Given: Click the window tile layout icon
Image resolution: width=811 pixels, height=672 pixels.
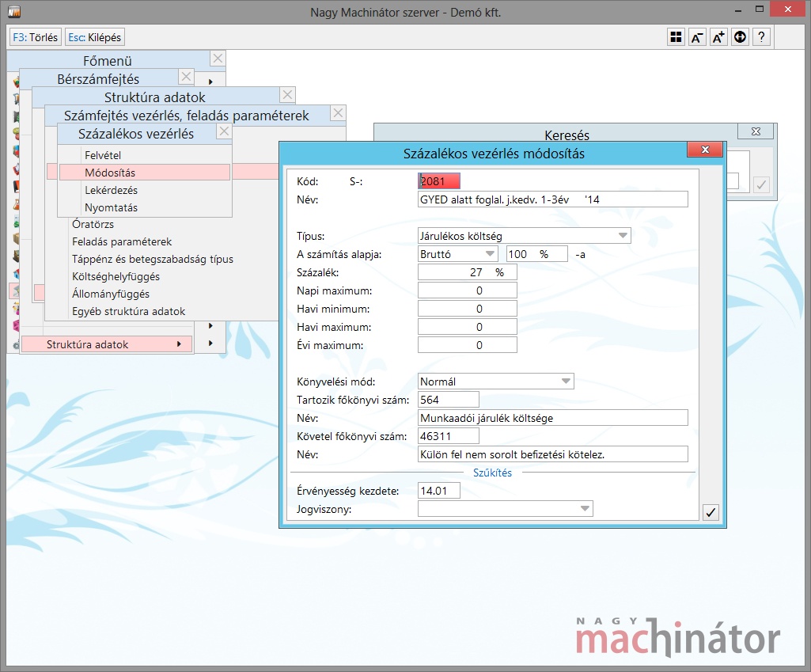Looking at the screenshot, I should pyautogui.click(x=676, y=37).
